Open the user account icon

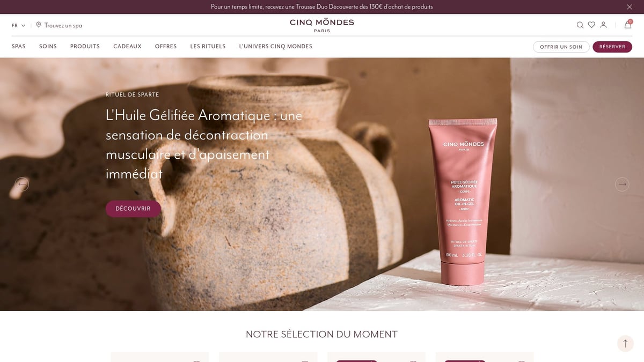[x=603, y=25]
